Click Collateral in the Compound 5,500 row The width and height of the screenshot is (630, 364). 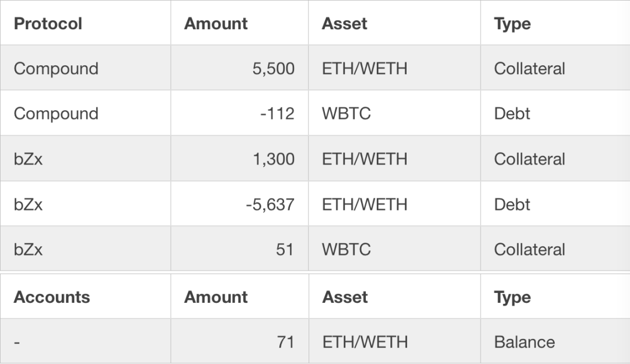pyautogui.click(x=530, y=68)
